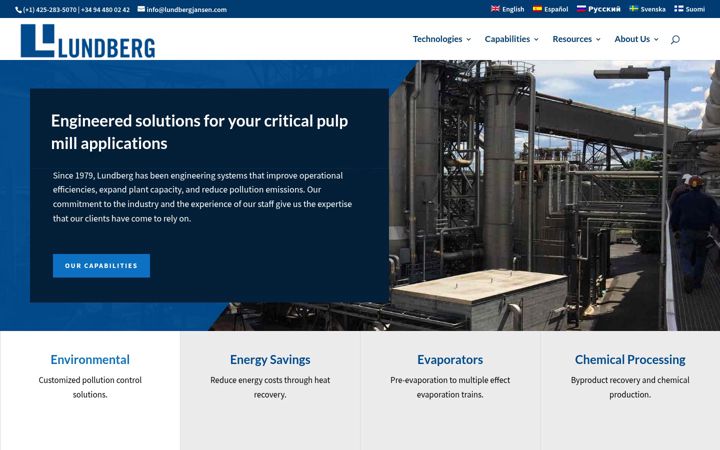The image size is (720, 450).
Task: Open the Environmental heading link
Action: (x=90, y=360)
